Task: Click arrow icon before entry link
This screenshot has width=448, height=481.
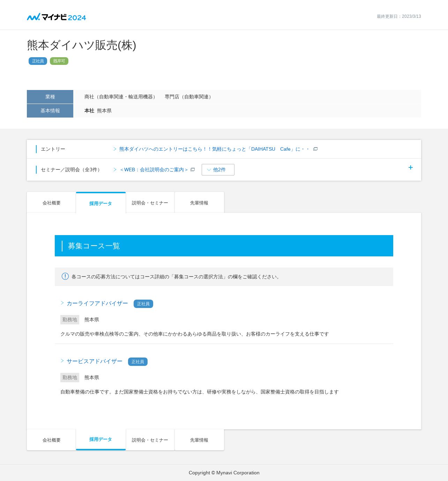Action: click(x=115, y=149)
